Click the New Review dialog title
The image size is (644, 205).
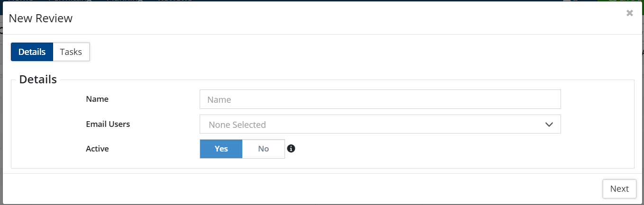click(x=41, y=18)
